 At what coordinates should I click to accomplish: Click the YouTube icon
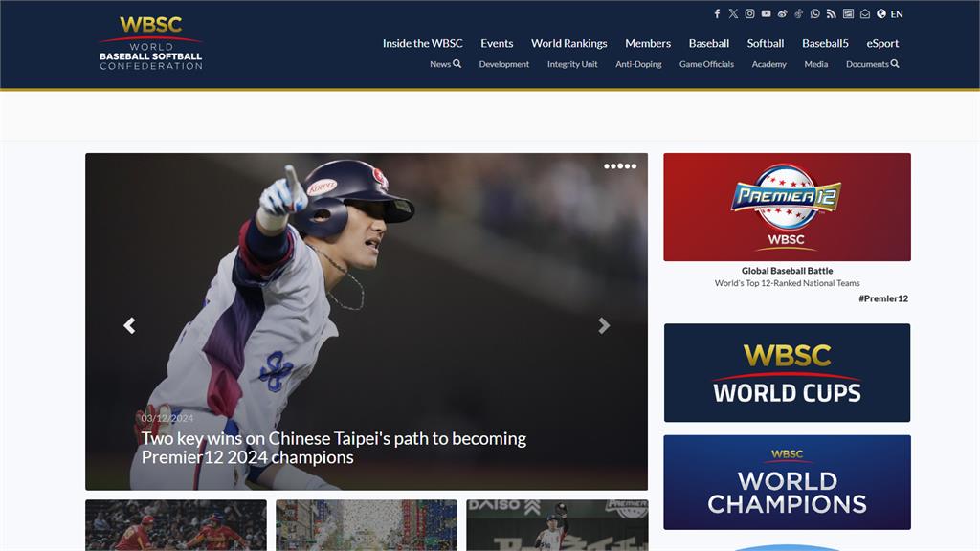(766, 14)
